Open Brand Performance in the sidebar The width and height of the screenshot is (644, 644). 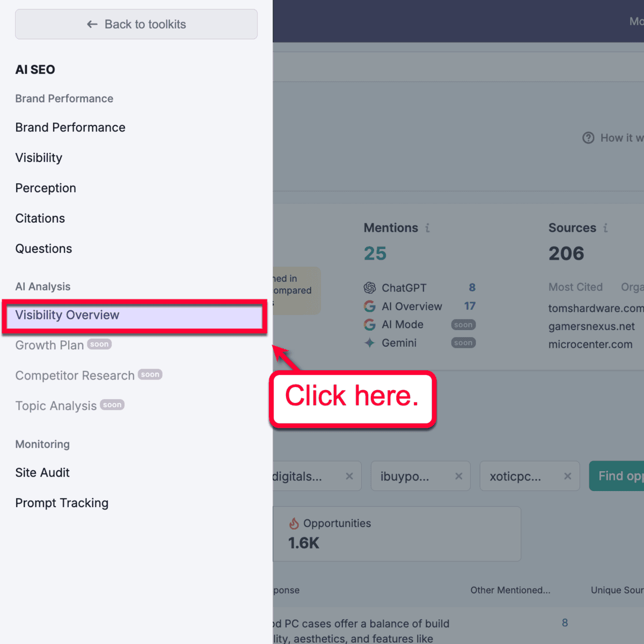tap(70, 127)
